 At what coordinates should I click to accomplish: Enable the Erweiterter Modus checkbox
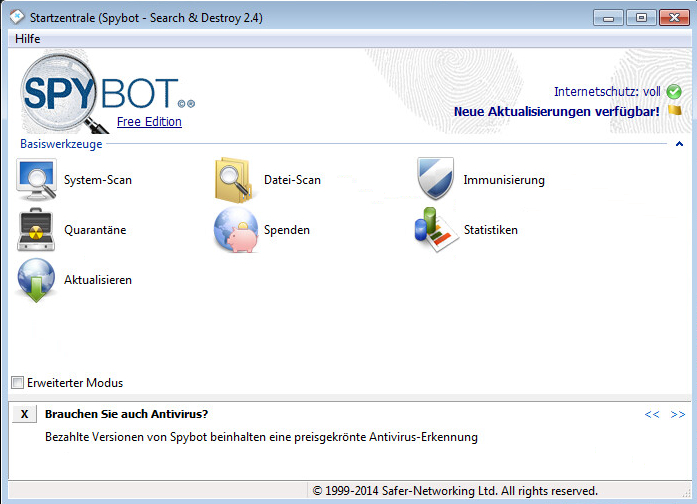pos(17,383)
